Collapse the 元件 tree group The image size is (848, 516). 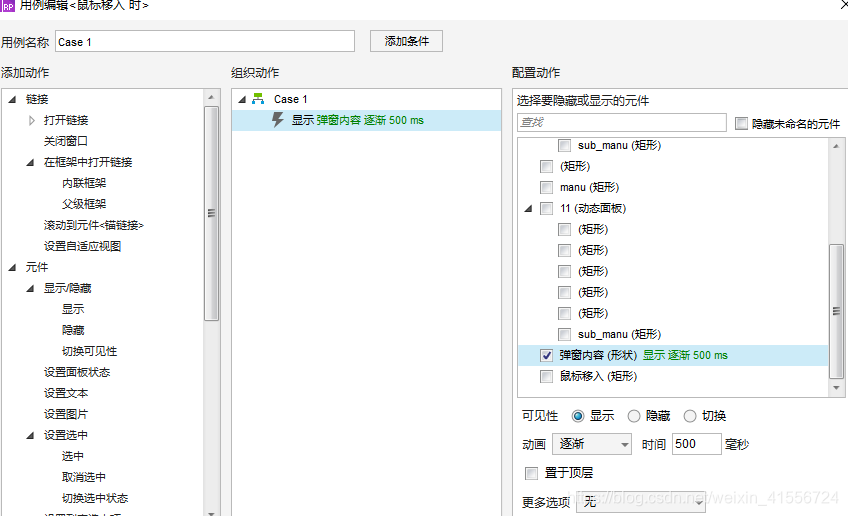coord(12,267)
